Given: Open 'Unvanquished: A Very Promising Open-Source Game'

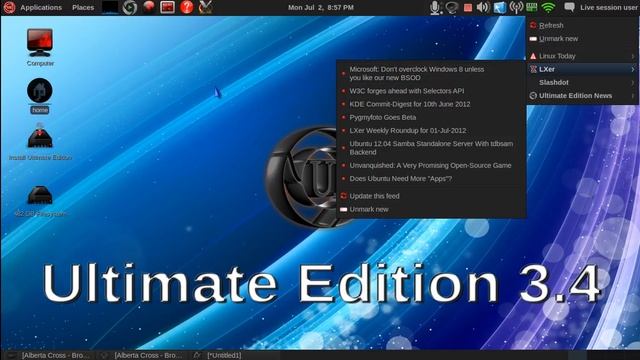Looking at the screenshot, I should pos(431,165).
